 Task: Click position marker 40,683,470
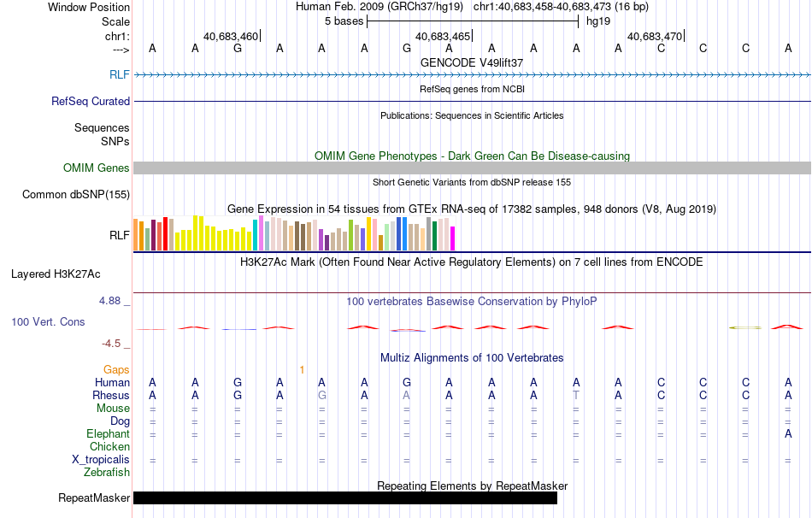tap(655, 36)
